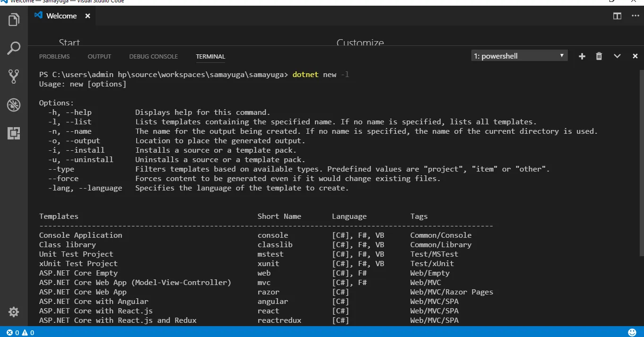Select the Welcome editor tab
The width and height of the screenshot is (644, 337).
[62, 16]
